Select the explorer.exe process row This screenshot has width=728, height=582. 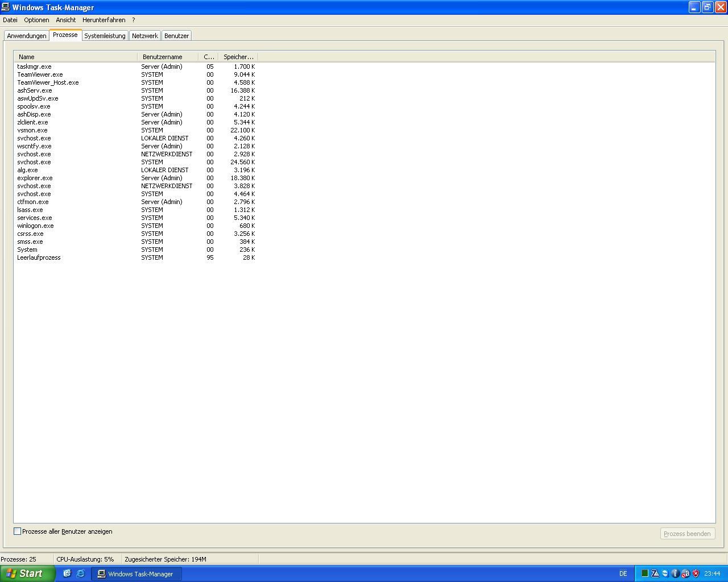(x=136, y=178)
